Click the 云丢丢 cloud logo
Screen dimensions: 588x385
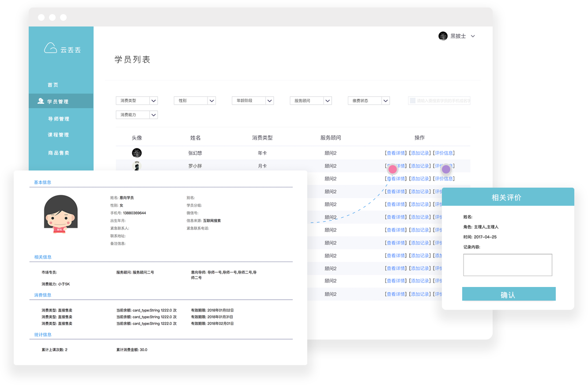click(51, 48)
